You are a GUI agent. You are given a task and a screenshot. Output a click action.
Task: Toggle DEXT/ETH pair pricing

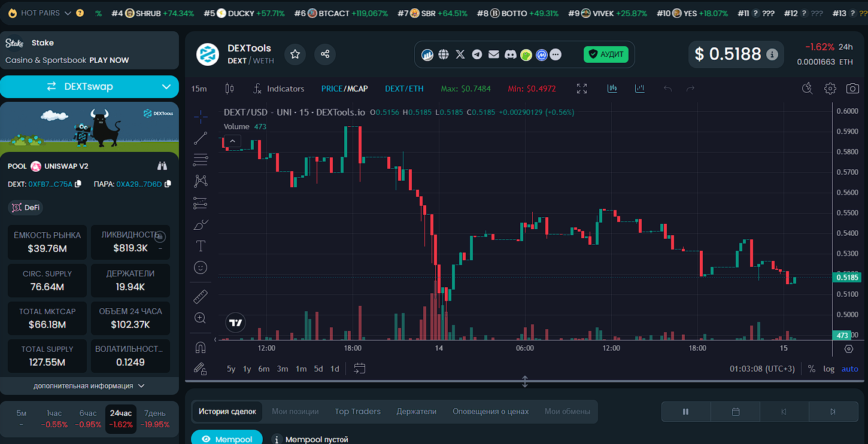click(x=404, y=89)
